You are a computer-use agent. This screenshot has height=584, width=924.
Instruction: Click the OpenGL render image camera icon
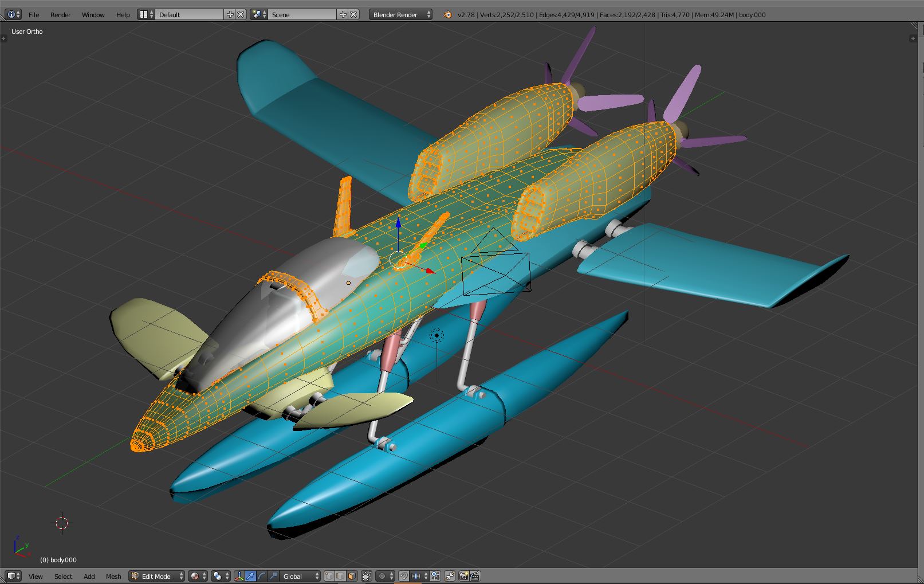coord(463,576)
